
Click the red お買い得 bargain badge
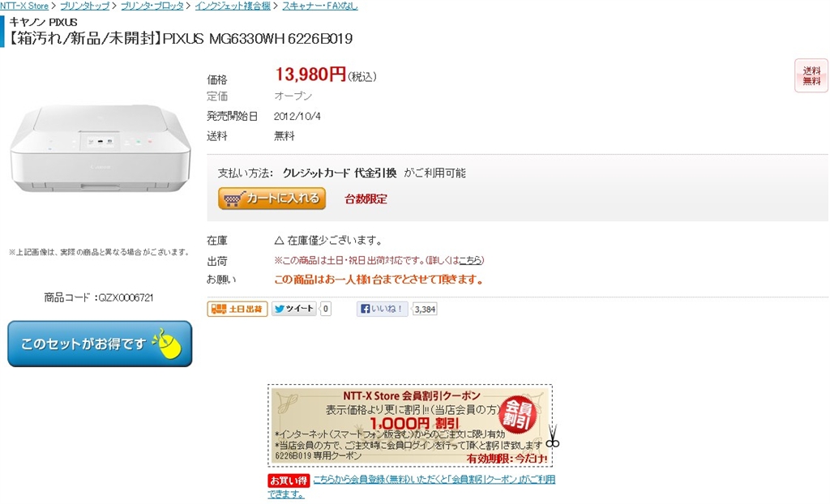click(x=289, y=481)
